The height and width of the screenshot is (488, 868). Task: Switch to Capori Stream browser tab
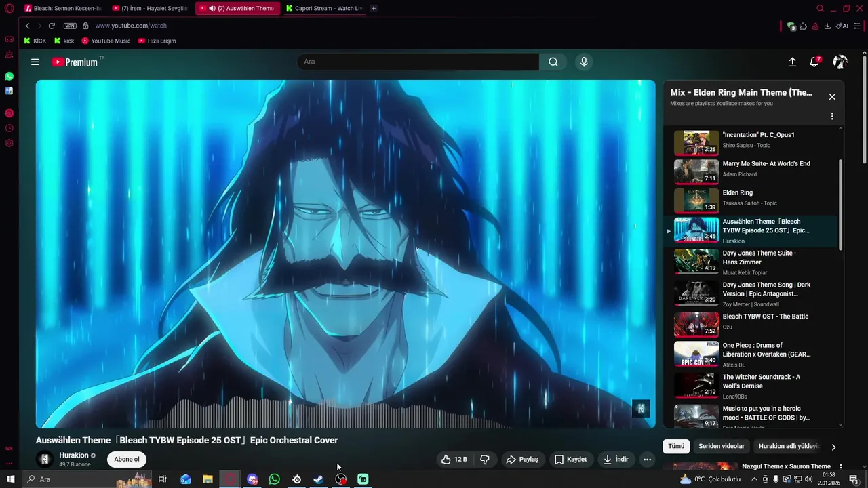pyautogui.click(x=324, y=8)
